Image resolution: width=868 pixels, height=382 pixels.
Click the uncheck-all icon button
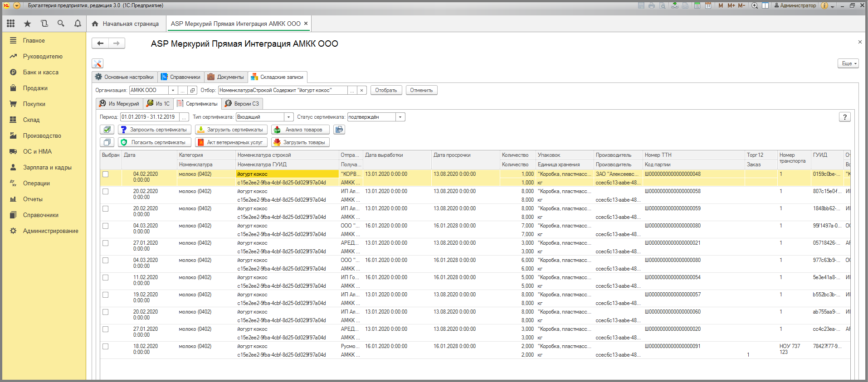tap(107, 142)
